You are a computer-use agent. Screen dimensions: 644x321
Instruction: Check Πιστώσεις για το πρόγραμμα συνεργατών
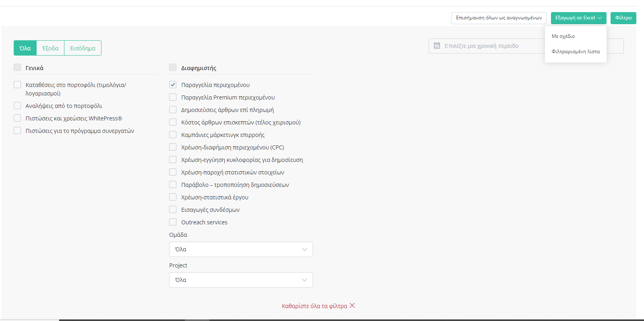pos(17,130)
